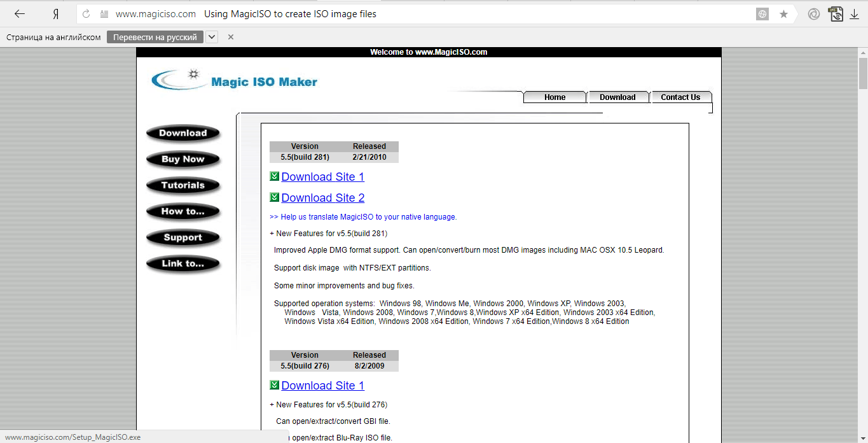Click the '5.5(build 276)' version cell
The width and height of the screenshot is (868, 443).
[305, 366]
